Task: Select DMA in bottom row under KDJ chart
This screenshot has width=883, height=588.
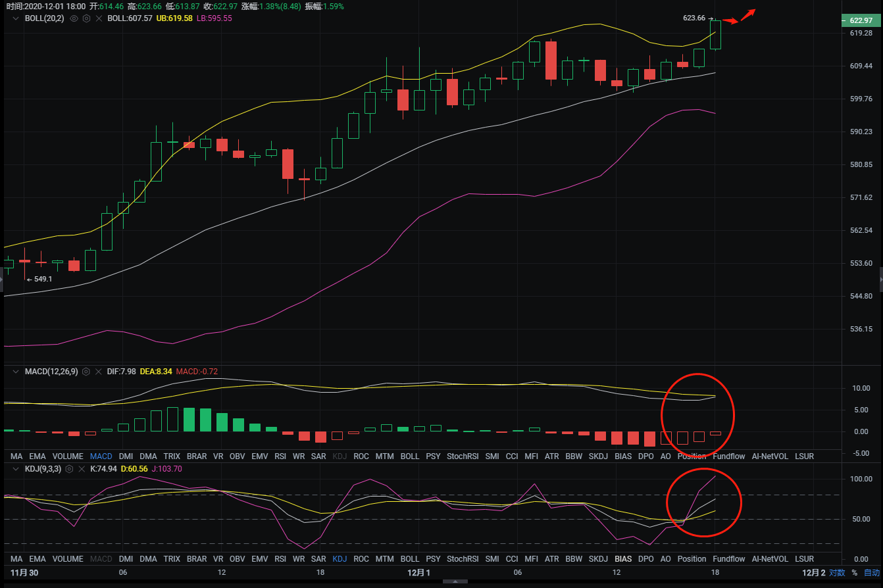Action: [148, 559]
